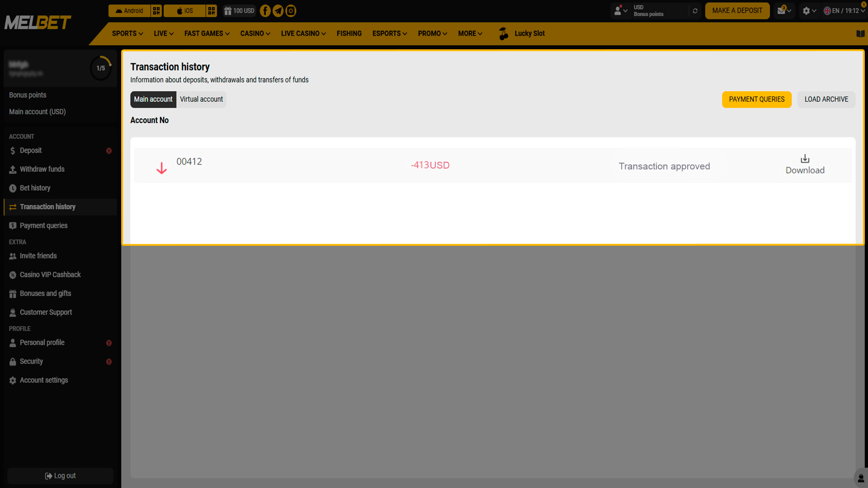Click the 1/5 profile progress ring
The height and width of the screenshot is (488, 868).
100,68
